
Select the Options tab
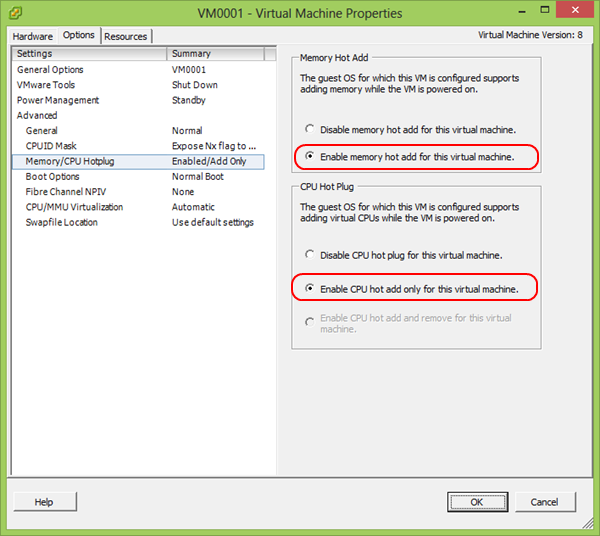click(x=79, y=35)
